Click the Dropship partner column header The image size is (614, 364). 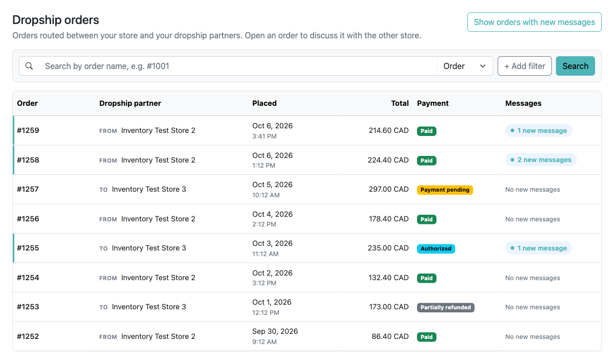(x=130, y=103)
